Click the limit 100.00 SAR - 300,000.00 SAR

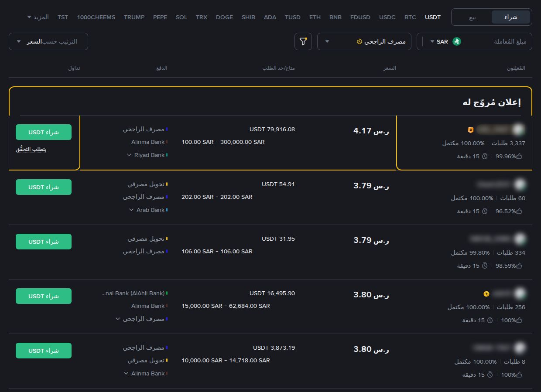223,142
